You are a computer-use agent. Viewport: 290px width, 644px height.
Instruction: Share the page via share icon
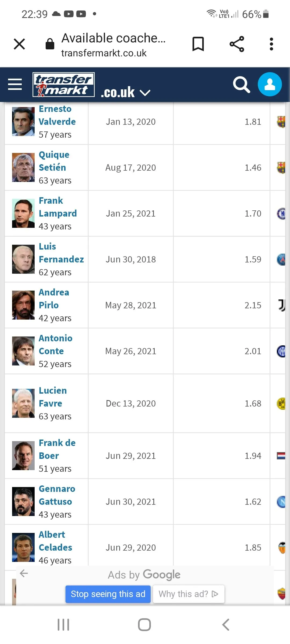(237, 44)
